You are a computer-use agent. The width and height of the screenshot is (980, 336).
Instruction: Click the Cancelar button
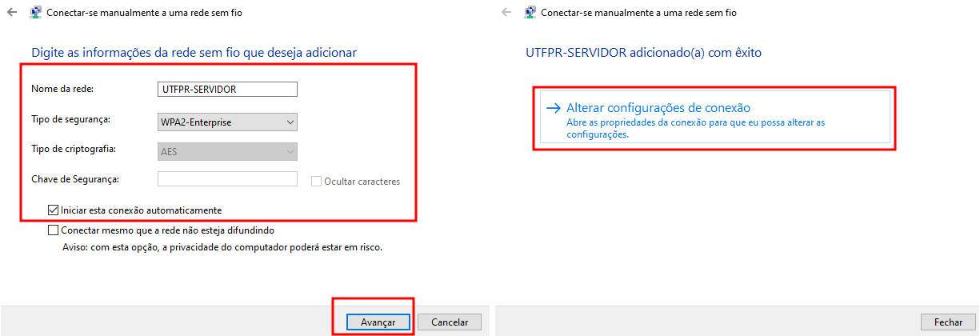click(x=450, y=322)
